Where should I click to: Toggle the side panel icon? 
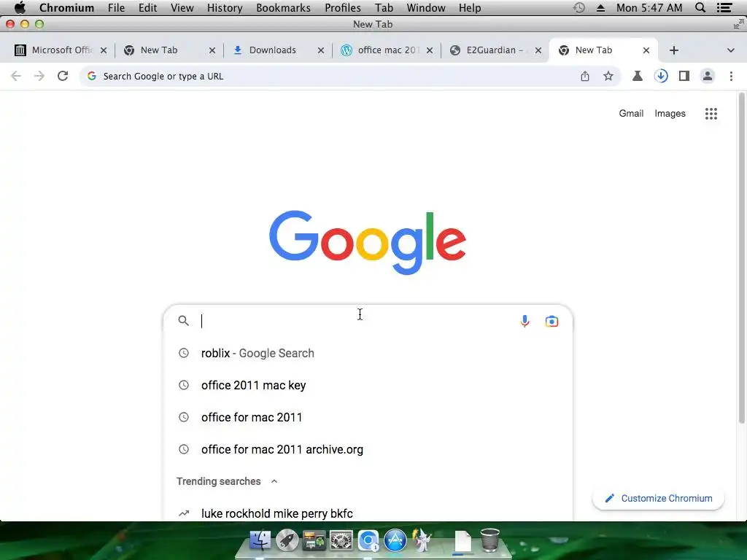tap(684, 76)
